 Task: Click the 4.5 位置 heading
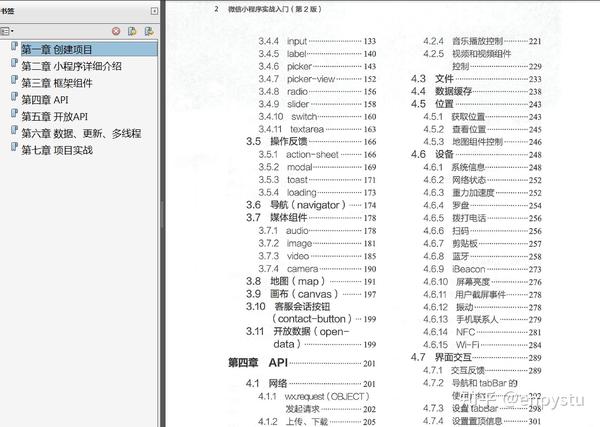pos(476,104)
